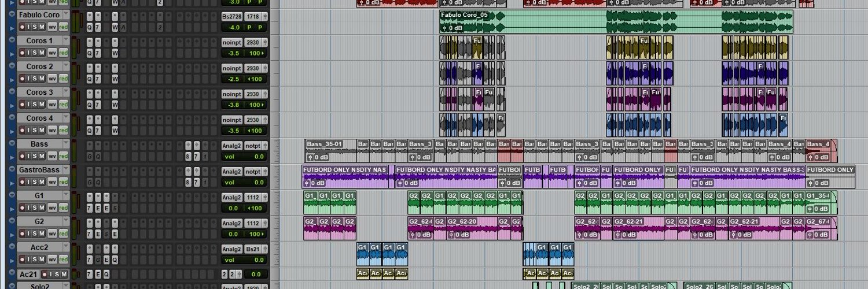Click the round arrow icon beside Coros 2
Screen dimensions: 868x289
12,65
